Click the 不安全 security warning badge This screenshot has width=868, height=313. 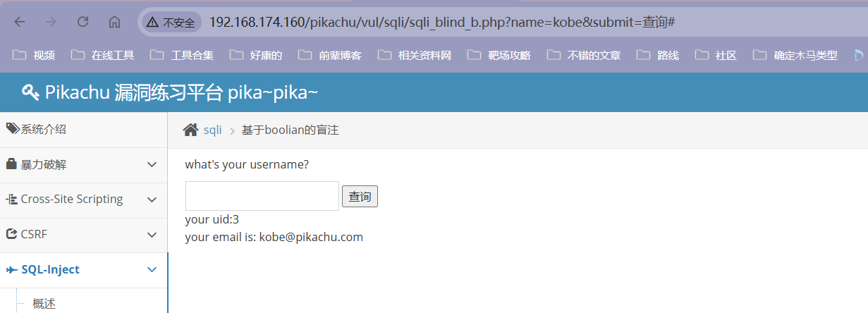click(x=171, y=23)
